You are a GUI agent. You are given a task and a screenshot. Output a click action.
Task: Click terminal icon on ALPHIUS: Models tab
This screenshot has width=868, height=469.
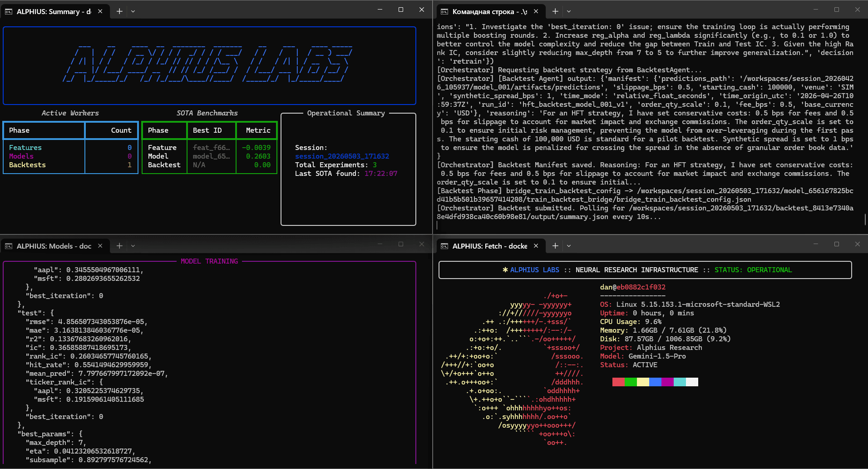coord(9,246)
